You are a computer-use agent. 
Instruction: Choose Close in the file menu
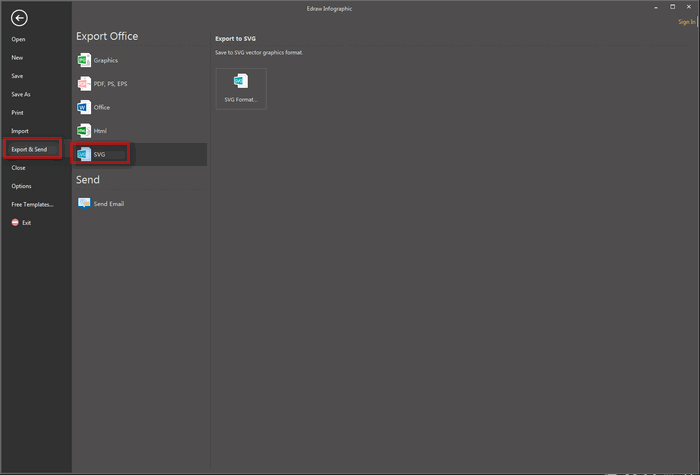[x=18, y=168]
